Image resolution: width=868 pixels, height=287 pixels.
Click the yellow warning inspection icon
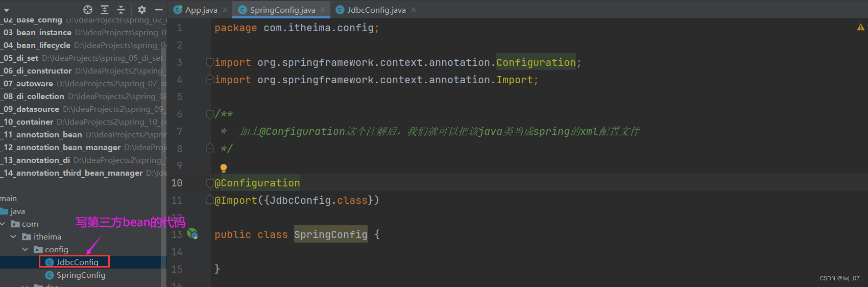click(x=861, y=27)
